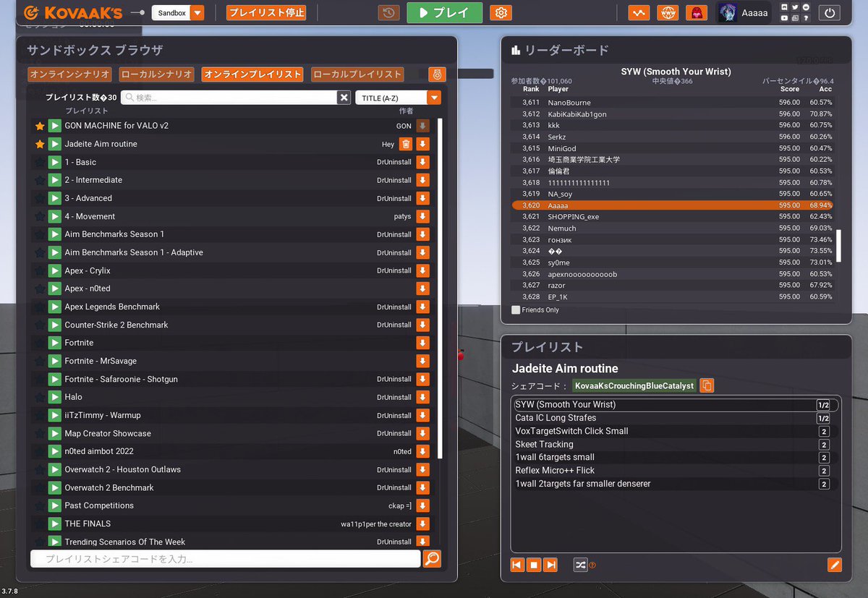Click the green プレイ button
The height and width of the screenshot is (598, 868).
[x=444, y=13]
